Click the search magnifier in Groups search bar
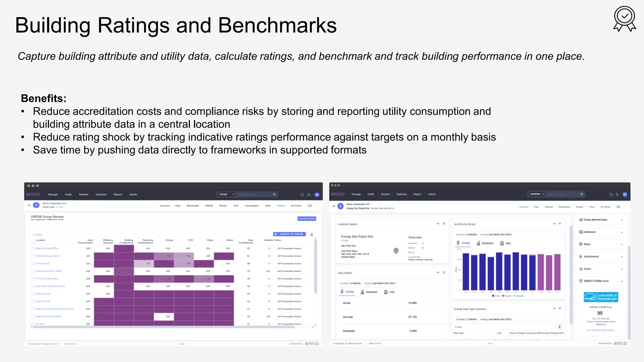 274,195
